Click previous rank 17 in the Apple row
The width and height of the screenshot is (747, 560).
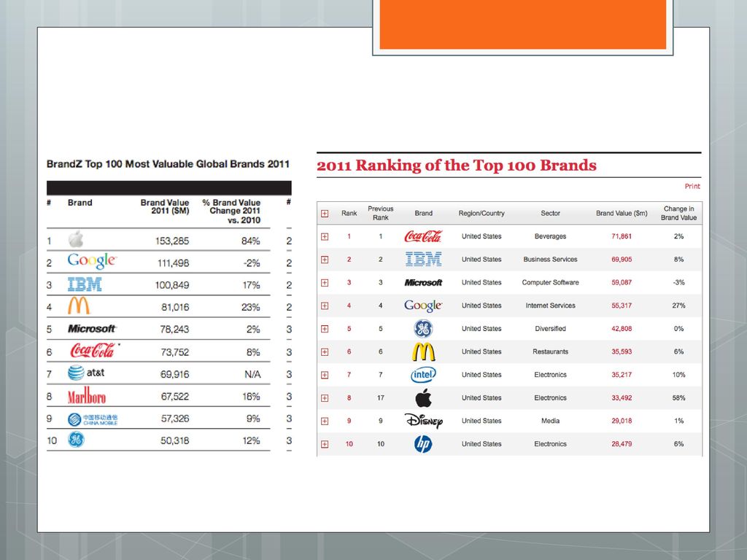[381, 397]
